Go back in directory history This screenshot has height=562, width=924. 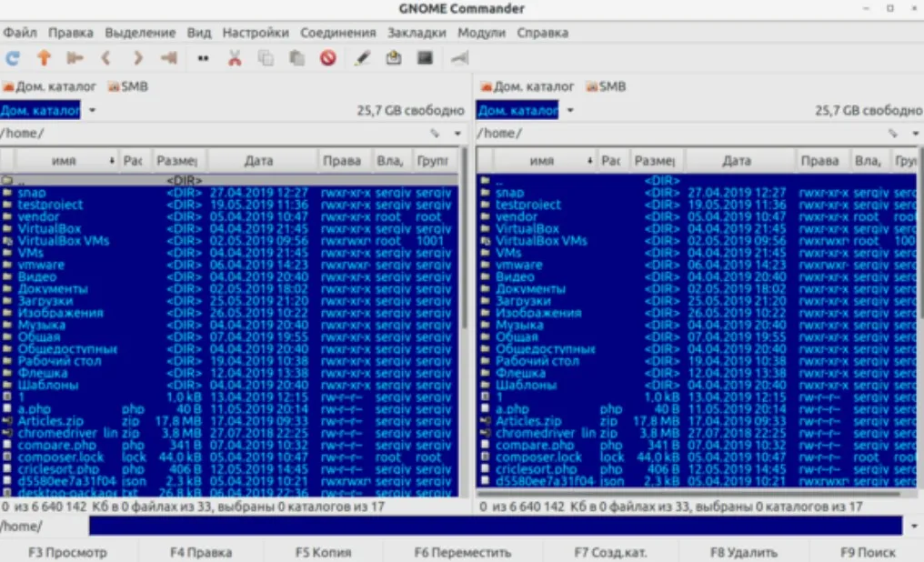pyautogui.click(x=106, y=57)
